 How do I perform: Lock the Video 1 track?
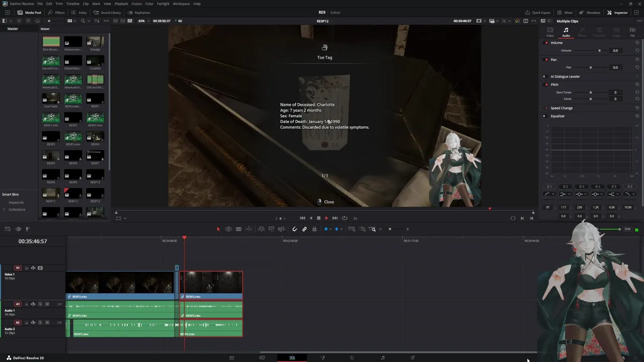point(27,268)
